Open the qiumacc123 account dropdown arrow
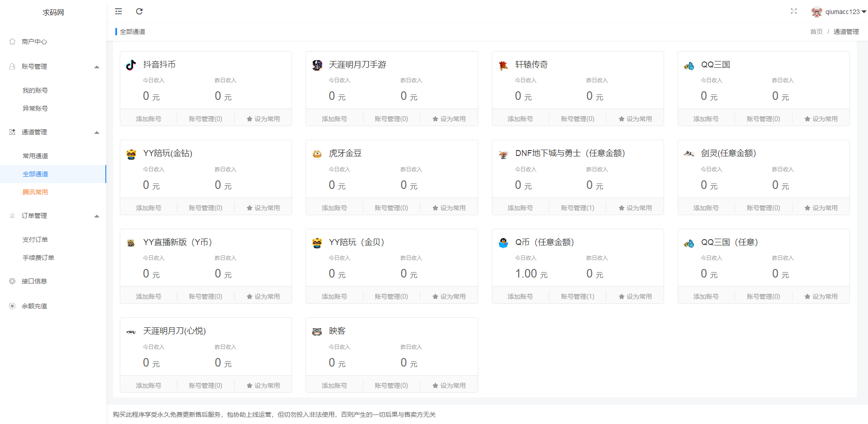Viewport: 868px width, 424px height. [x=864, y=12]
